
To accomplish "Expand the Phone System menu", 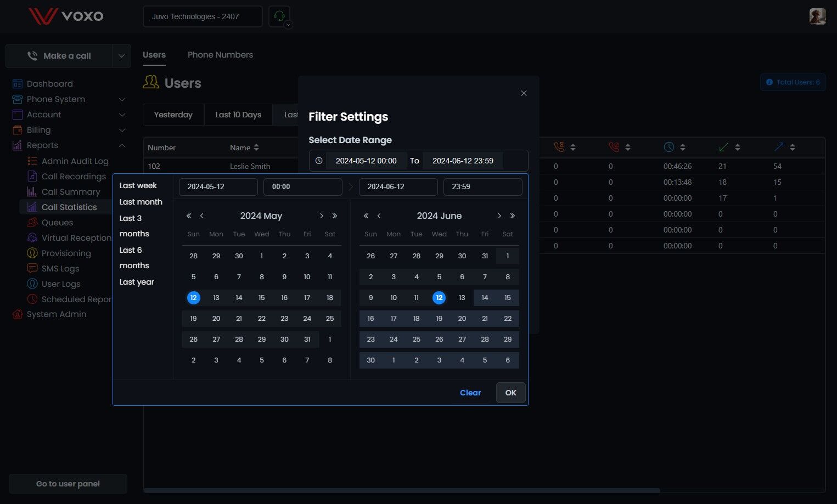I will coord(122,99).
